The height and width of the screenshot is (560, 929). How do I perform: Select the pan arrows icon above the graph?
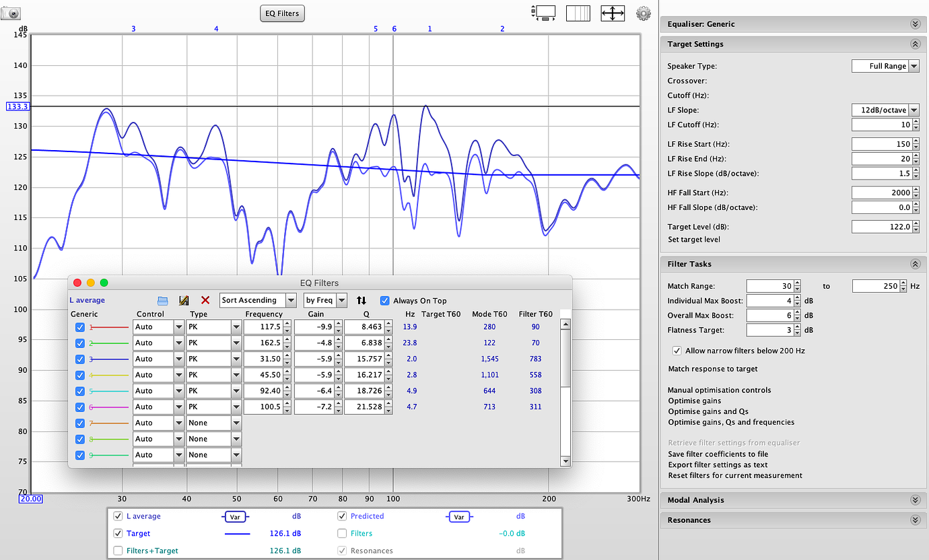coord(612,13)
